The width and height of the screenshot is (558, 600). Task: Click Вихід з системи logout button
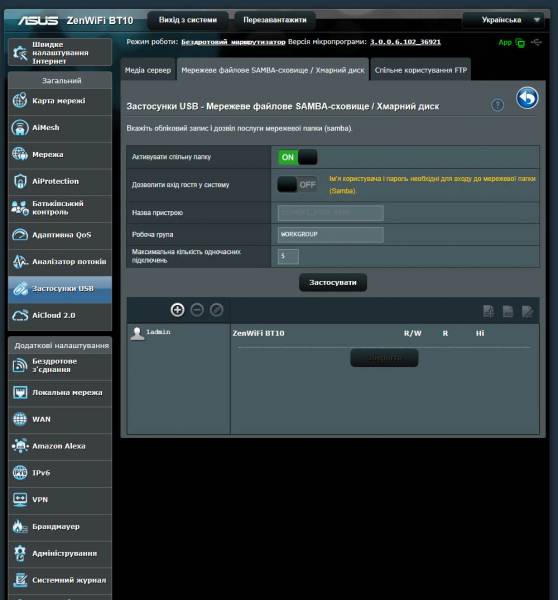click(188, 20)
